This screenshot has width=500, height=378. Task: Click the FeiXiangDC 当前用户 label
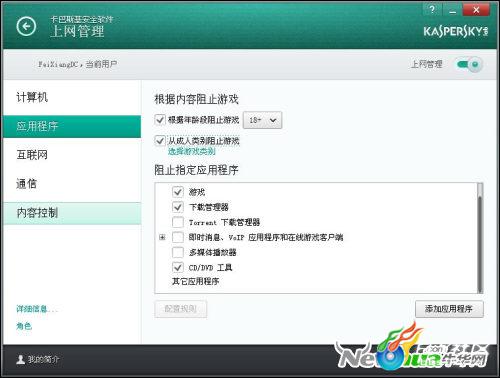(77, 64)
